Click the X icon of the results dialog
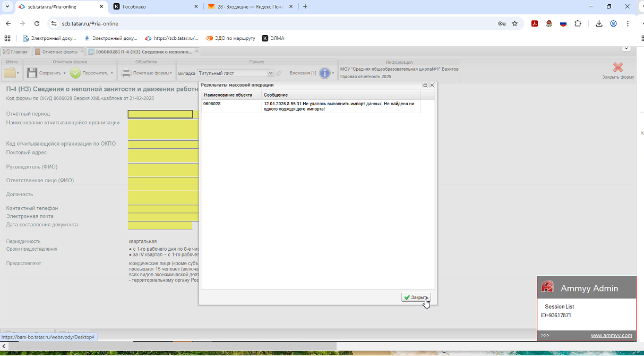 click(432, 85)
